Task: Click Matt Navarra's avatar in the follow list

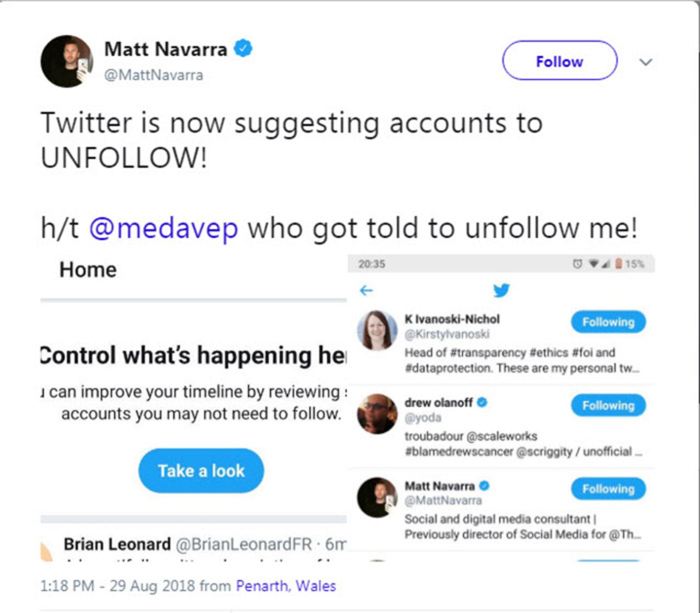Action: [377, 497]
